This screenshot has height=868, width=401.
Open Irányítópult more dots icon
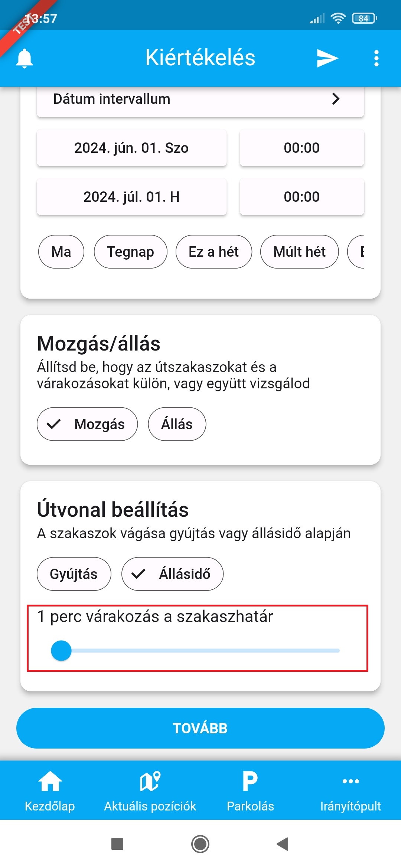point(351,781)
